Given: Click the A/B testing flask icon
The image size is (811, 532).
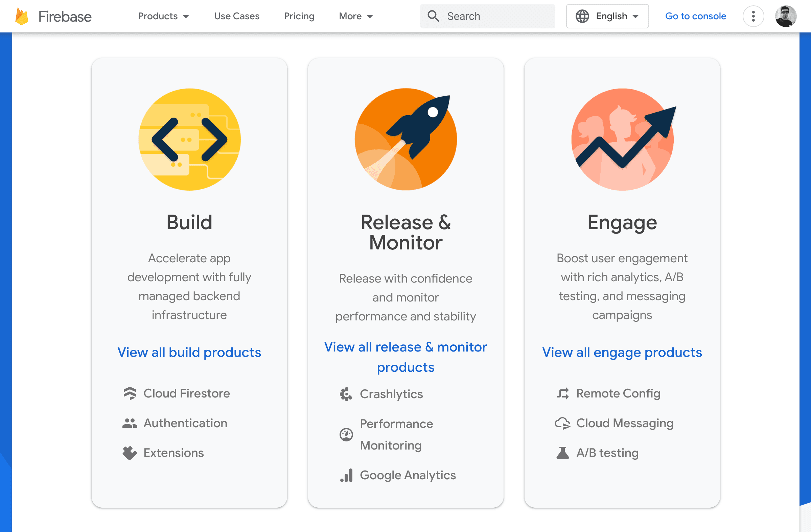Looking at the screenshot, I should click(562, 453).
